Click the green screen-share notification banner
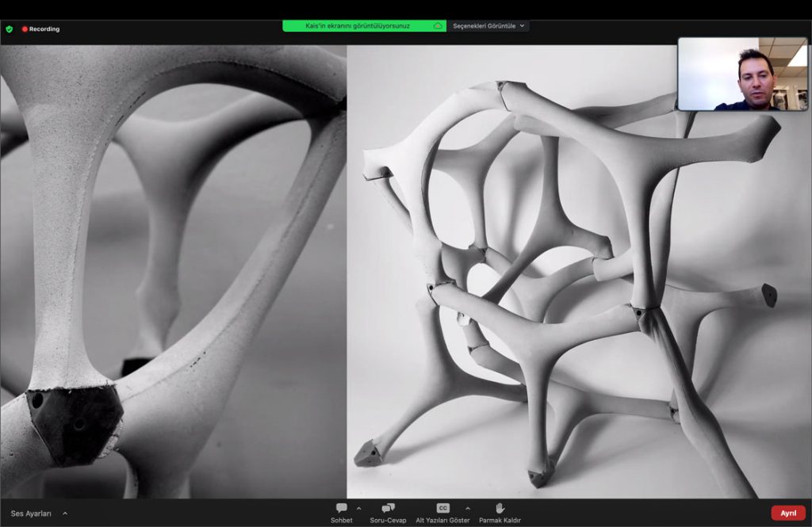812x527 pixels. click(x=364, y=26)
